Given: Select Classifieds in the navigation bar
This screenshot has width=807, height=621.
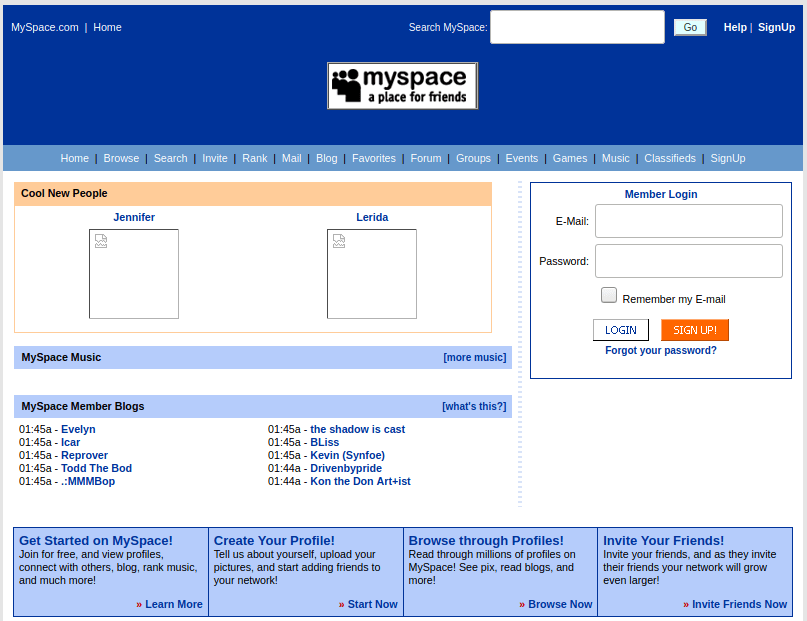Looking at the screenshot, I should (x=670, y=158).
